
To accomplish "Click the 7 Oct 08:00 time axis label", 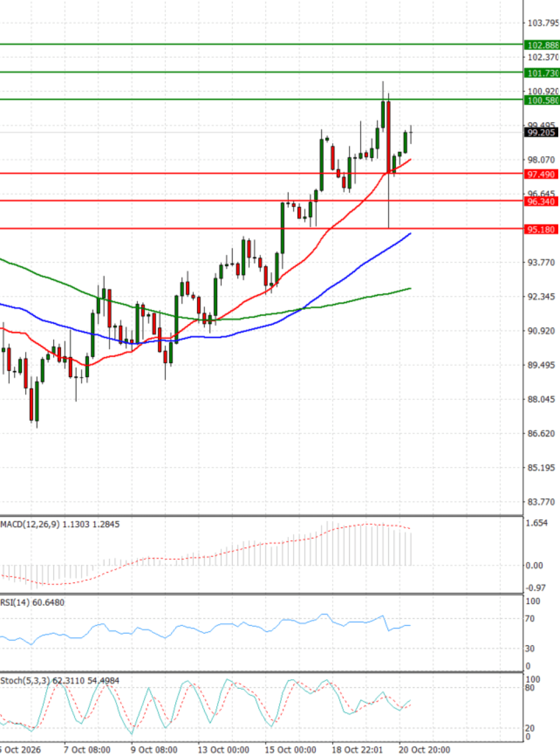I will pyautogui.click(x=87, y=750).
